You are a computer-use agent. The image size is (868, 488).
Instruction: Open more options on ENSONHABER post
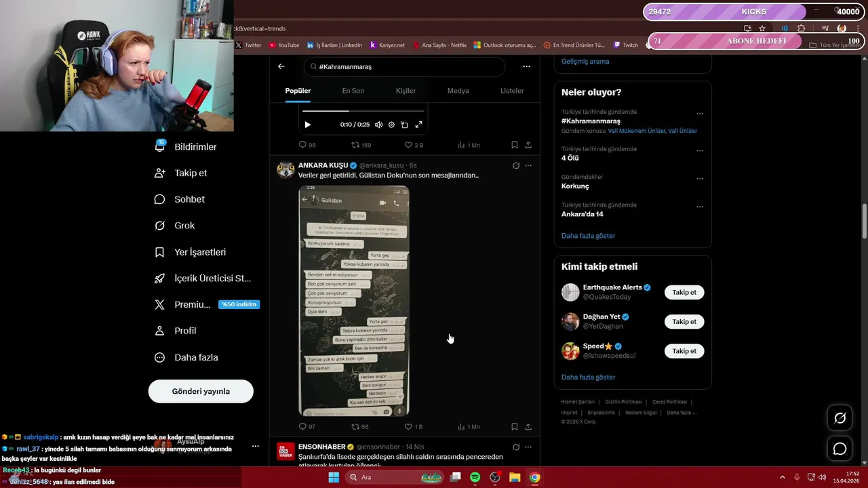(528, 447)
